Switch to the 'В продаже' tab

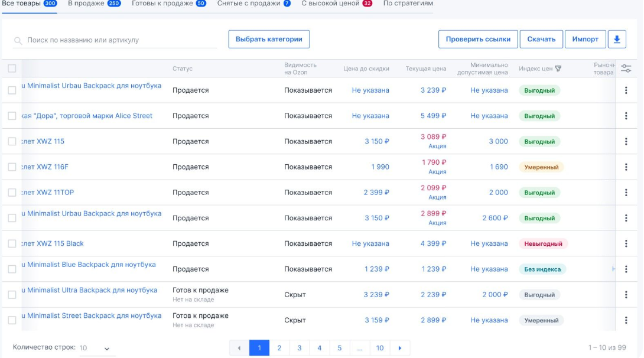[94, 4]
